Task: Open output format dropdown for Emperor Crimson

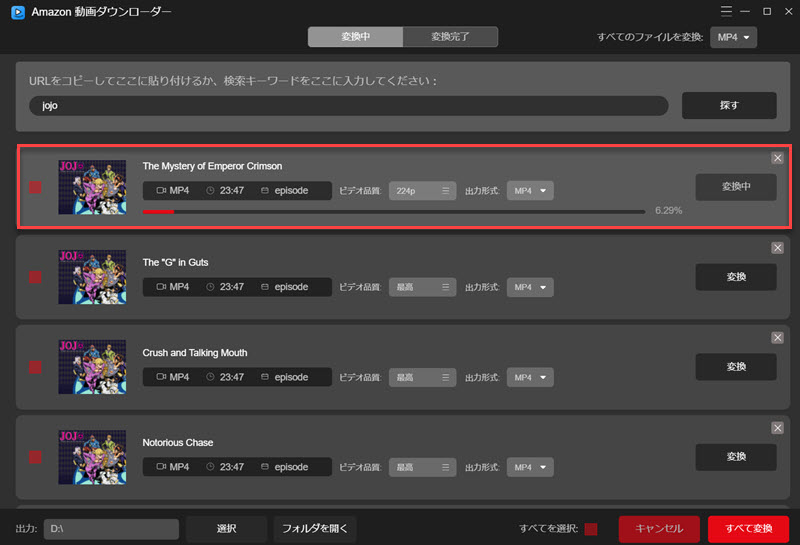Action: 530,191
